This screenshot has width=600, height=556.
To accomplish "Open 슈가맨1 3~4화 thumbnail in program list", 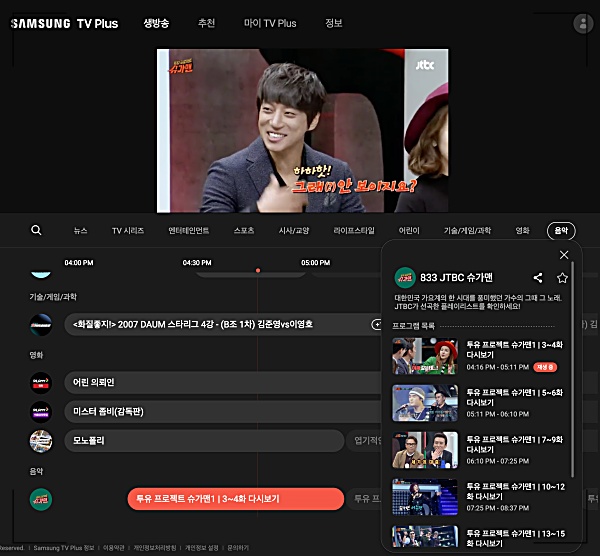I will [x=425, y=356].
